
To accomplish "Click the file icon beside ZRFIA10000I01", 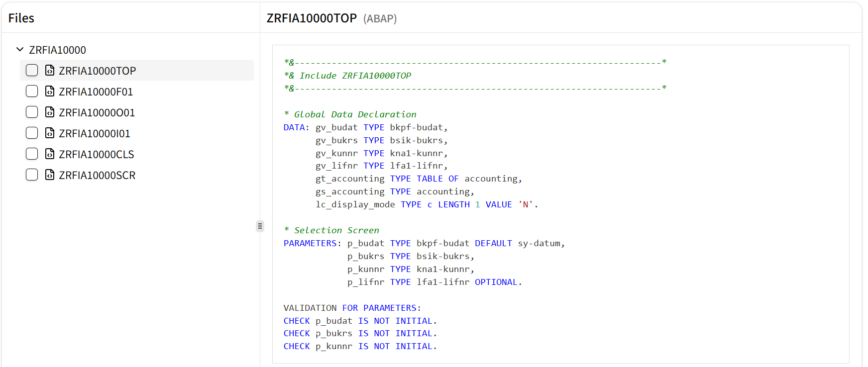I will [50, 133].
